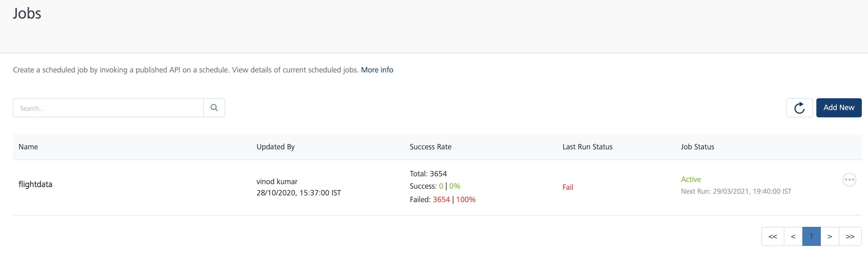
Task: Click the Add New button
Action: [838, 108]
